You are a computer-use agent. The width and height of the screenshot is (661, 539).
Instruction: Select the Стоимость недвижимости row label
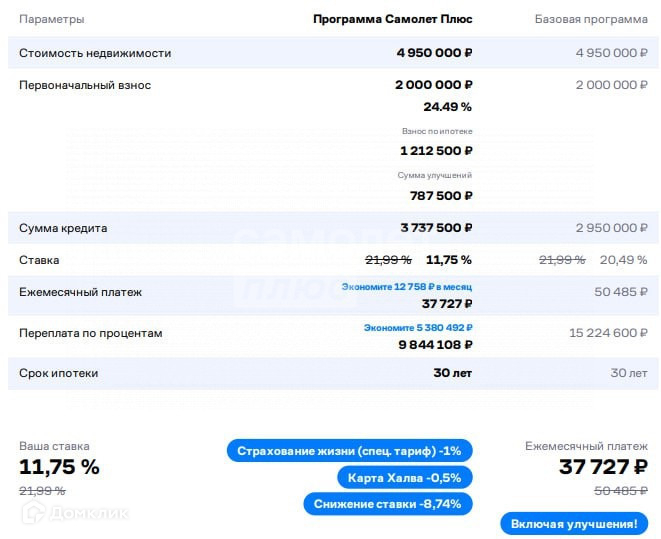pos(95,53)
